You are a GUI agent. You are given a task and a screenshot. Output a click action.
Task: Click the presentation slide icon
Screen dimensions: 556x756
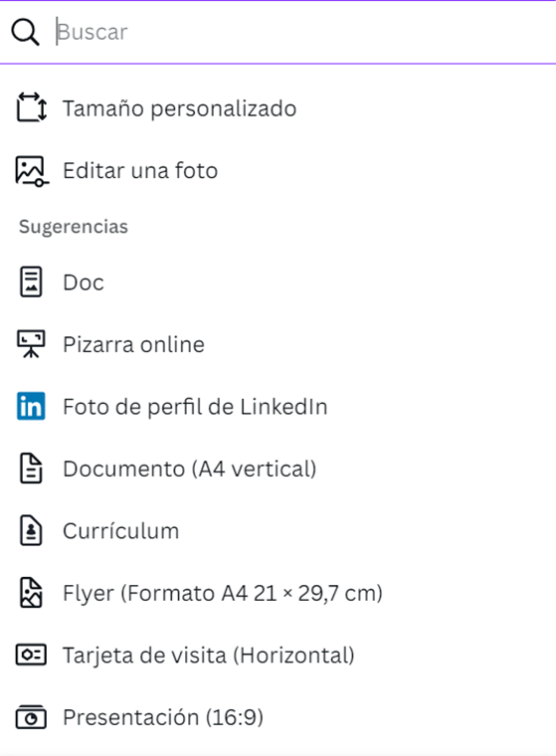31,717
